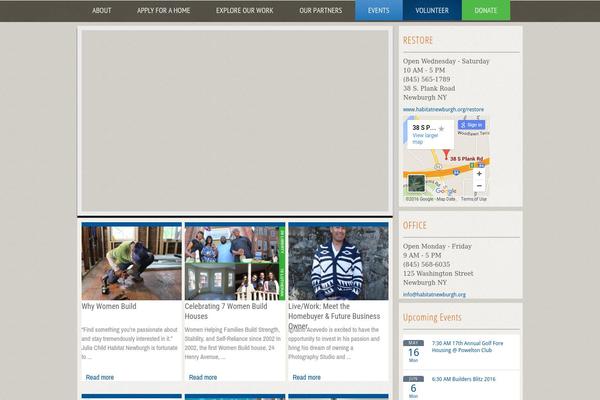Select Our Partners in navigation bar

click(321, 11)
